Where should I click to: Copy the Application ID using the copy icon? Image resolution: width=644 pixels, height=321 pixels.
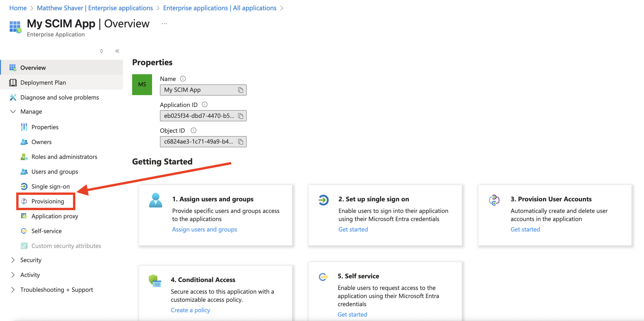point(240,116)
